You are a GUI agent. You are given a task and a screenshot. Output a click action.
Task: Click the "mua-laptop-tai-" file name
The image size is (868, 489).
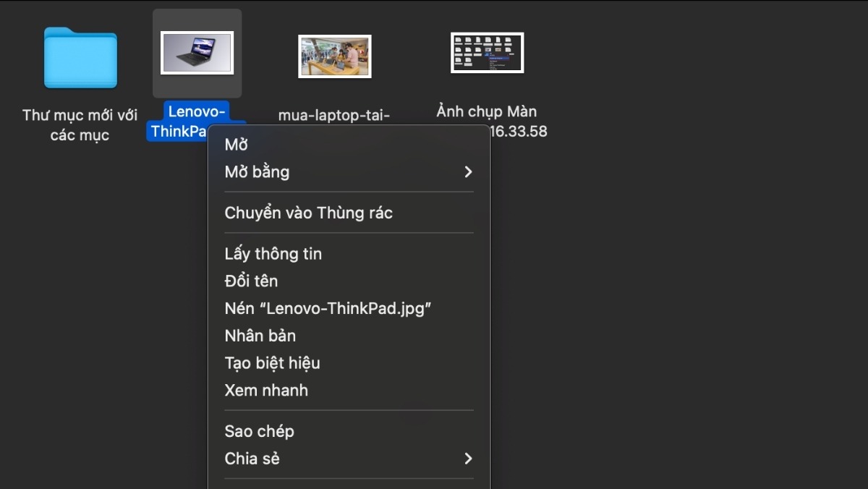point(334,115)
